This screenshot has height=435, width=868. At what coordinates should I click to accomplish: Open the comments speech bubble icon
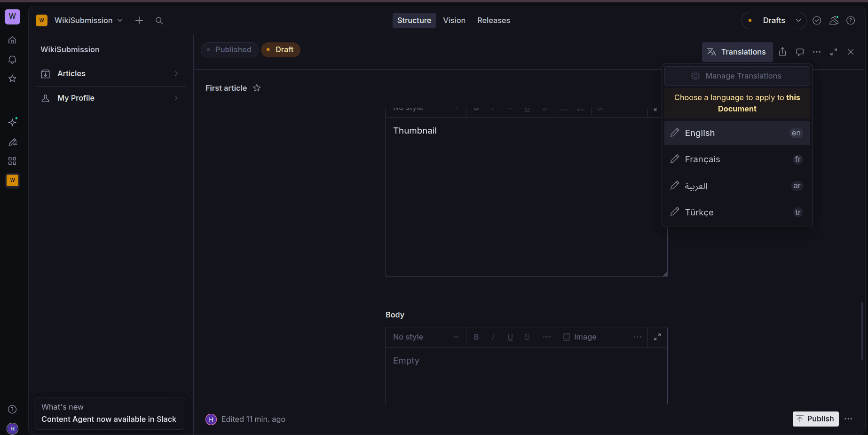(x=799, y=52)
